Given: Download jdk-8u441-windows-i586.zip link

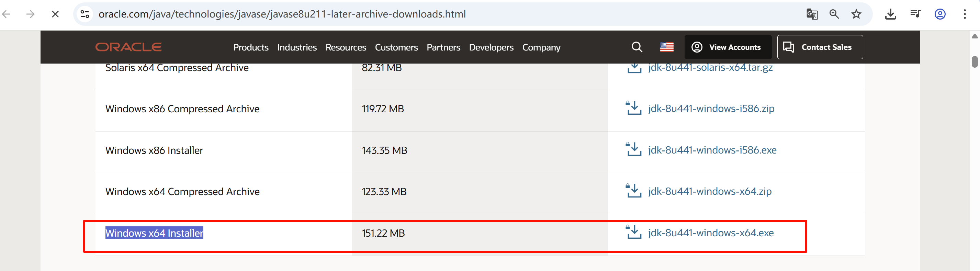Looking at the screenshot, I should [711, 109].
